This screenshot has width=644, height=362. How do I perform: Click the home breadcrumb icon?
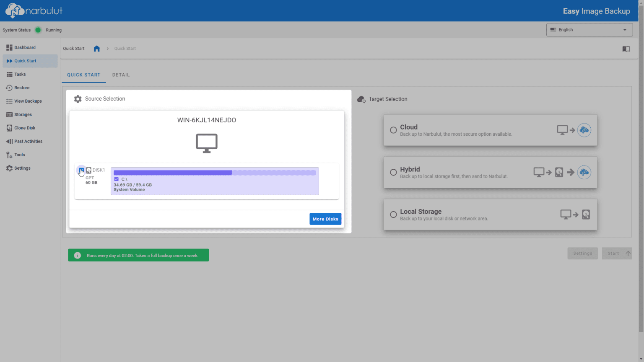97,48
